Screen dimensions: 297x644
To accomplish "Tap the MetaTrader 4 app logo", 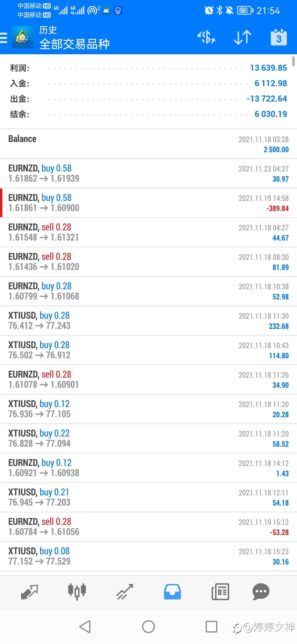I will [x=22, y=37].
